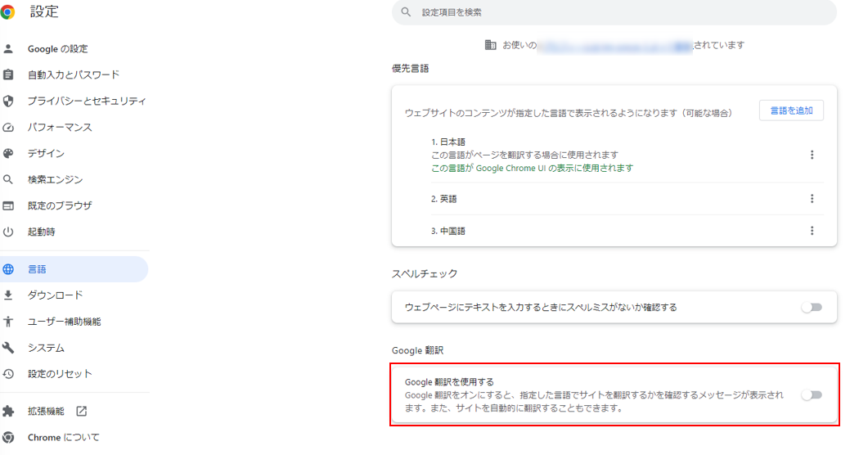Click the 設定項目を検索 search field
Screen dimensions: 868x455
(x=614, y=11)
